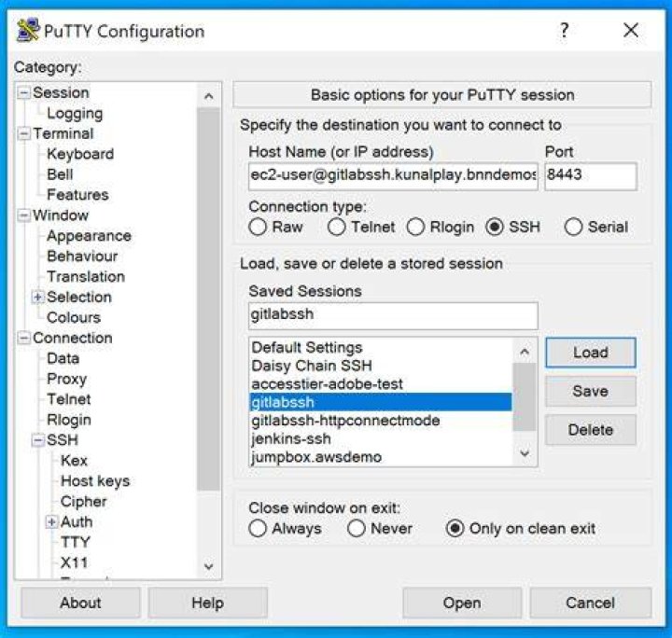672x638 pixels.
Task: Open the Features category
Action: point(77,195)
